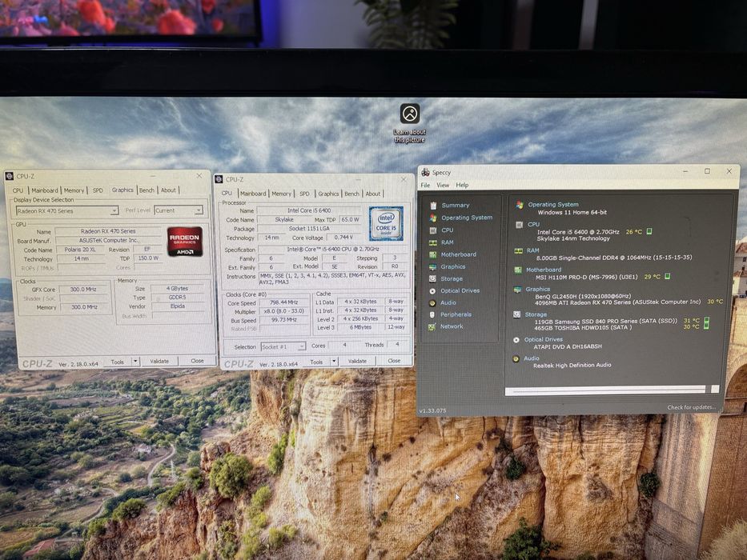Click the Samsung SSD temperature indicator icon
Screen dimensions: 747x560
click(x=706, y=321)
